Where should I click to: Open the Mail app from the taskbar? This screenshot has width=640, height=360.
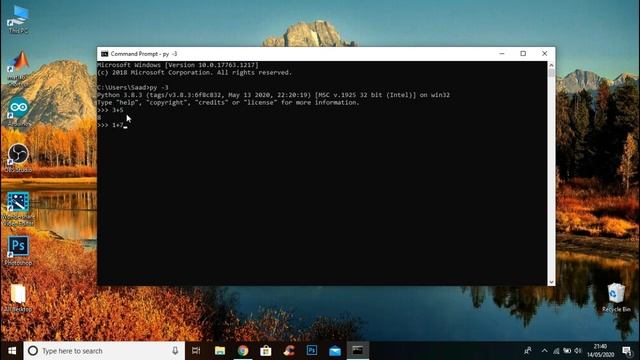(x=335, y=351)
